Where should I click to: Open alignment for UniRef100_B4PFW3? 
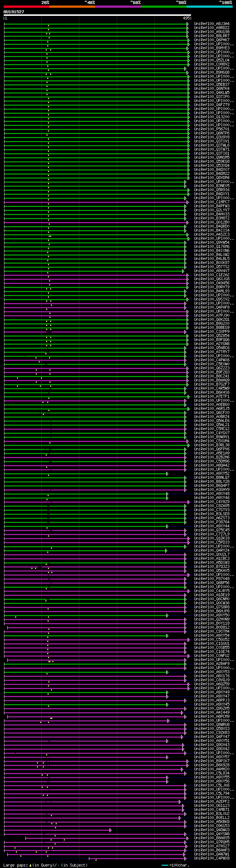[212, 206]
